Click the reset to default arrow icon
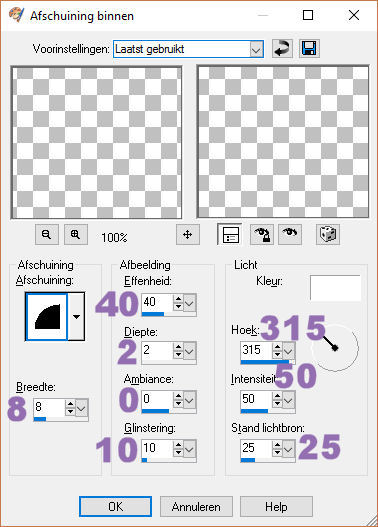Image resolution: width=378 pixels, height=527 pixels. point(282,49)
